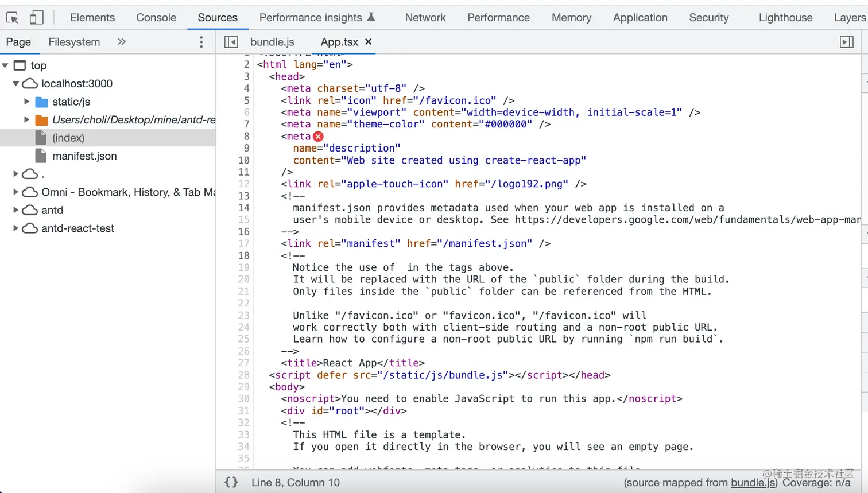Close the App.tsx file tab
The width and height of the screenshot is (868, 493).
pos(369,42)
